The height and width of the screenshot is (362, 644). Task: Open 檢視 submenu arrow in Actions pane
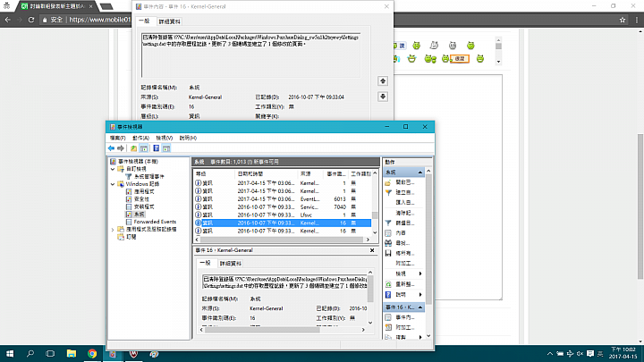click(420, 274)
